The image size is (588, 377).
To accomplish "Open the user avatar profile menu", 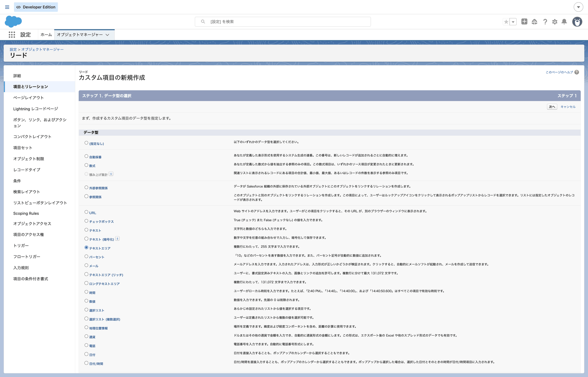I will (x=577, y=22).
